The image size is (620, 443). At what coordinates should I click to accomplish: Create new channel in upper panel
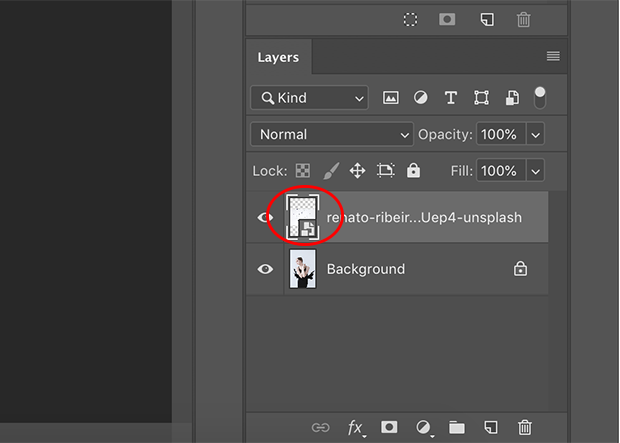point(487,19)
